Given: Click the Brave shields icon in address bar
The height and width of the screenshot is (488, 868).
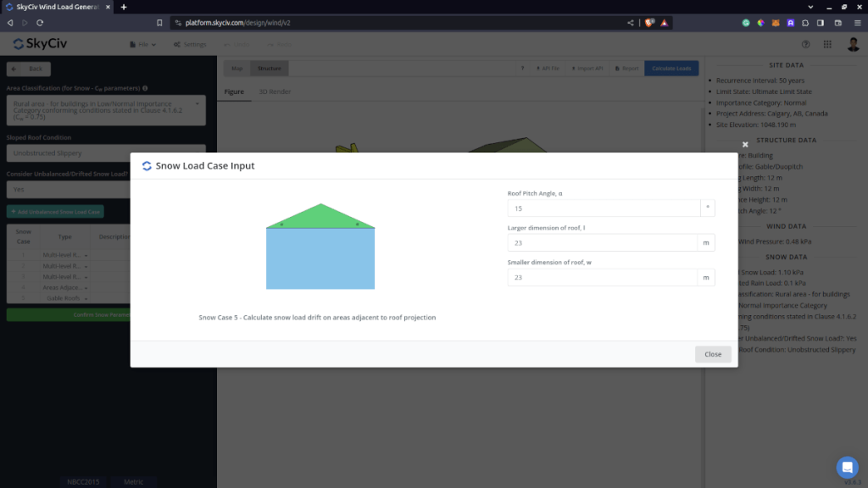Looking at the screenshot, I should click(x=649, y=23).
